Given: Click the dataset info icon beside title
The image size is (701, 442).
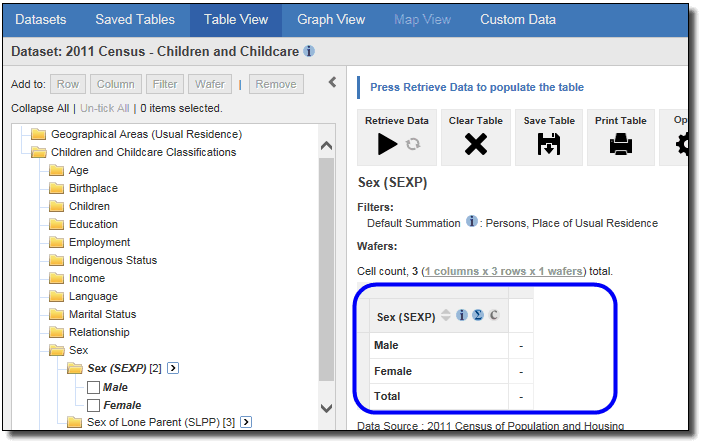Looking at the screenshot, I should pyautogui.click(x=309, y=51).
